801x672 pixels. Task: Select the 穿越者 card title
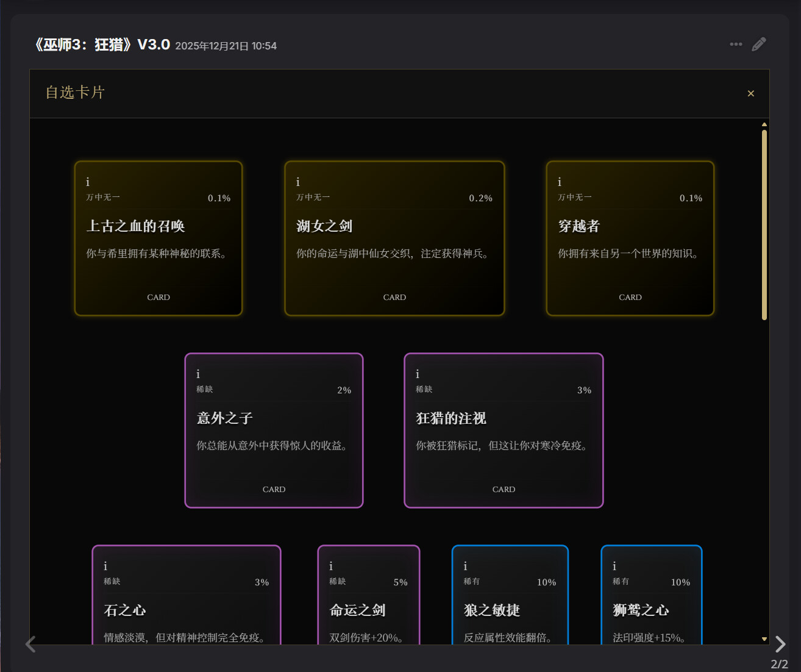point(579,226)
